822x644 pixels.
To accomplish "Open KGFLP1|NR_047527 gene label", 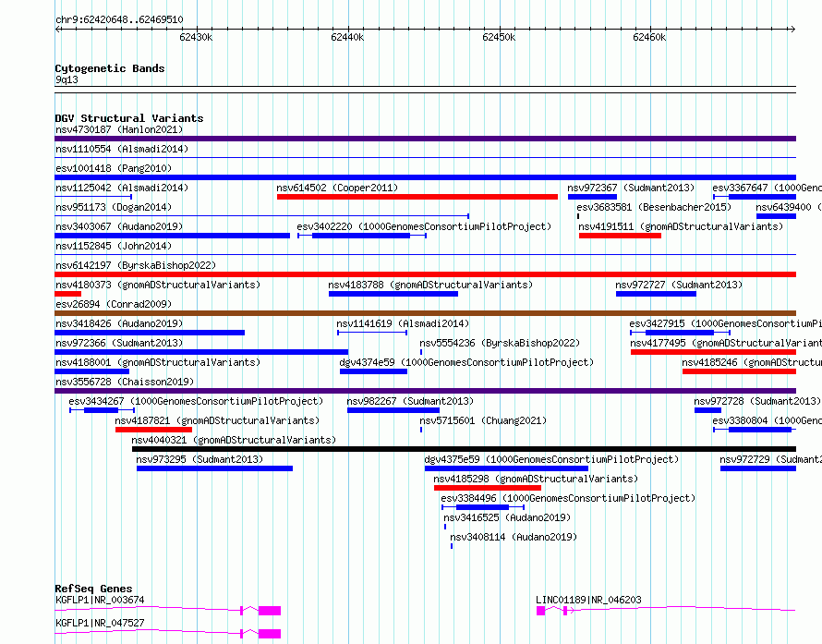I will (x=100, y=623).
